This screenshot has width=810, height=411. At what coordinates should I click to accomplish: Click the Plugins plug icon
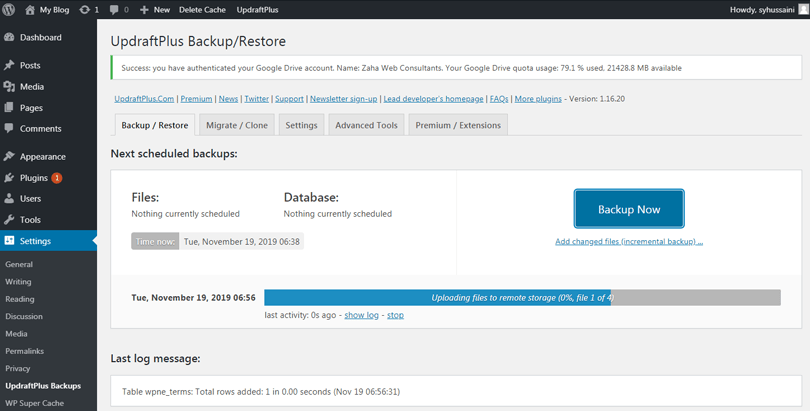[x=9, y=178]
